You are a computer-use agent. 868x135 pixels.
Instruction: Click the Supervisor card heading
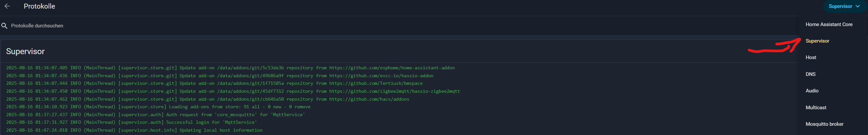(x=25, y=51)
